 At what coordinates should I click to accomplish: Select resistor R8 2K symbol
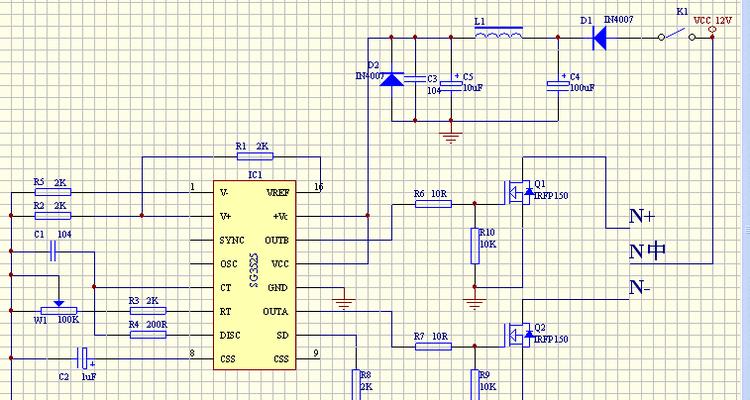(356, 384)
